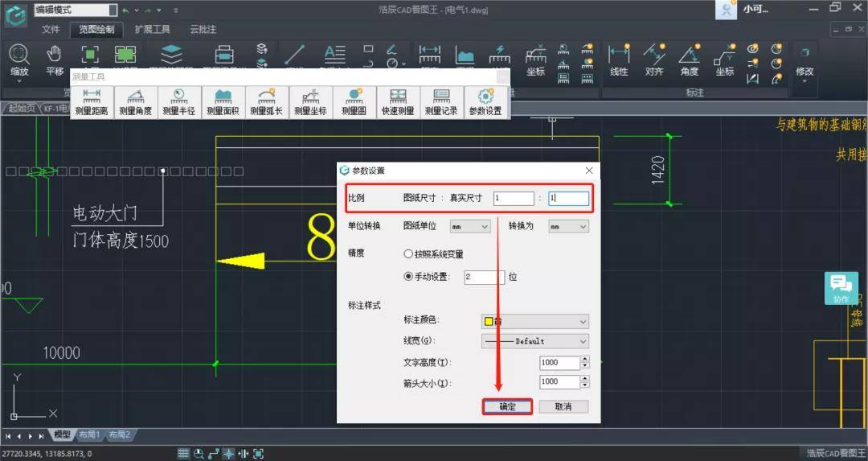Viewport: 868px width, 461px height.
Task: Toggle the polyline-shaped icon in status bar
Action: pos(213,454)
